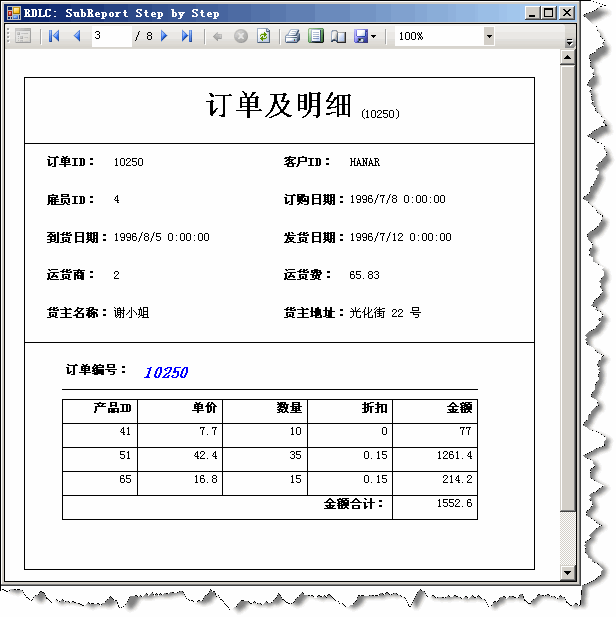This screenshot has width=616, height=617.
Task: Click customer ID value HANAR
Action: (364, 162)
